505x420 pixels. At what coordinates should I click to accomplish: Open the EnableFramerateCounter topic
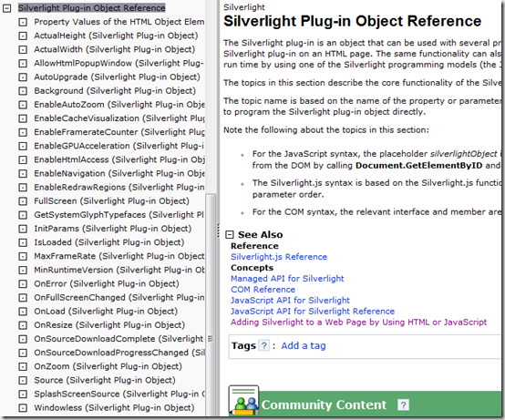click(x=119, y=132)
